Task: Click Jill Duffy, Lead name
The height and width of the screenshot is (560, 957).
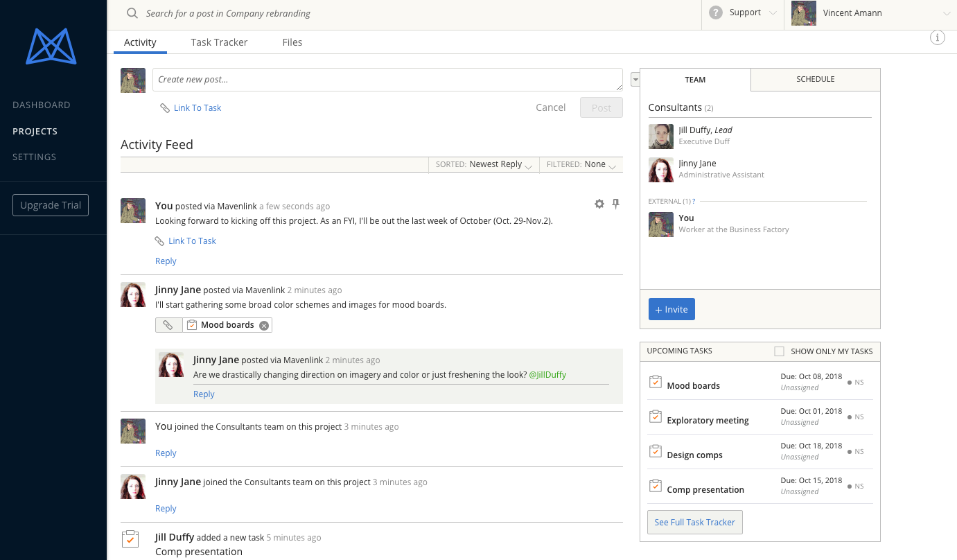Action: [705, 130]
